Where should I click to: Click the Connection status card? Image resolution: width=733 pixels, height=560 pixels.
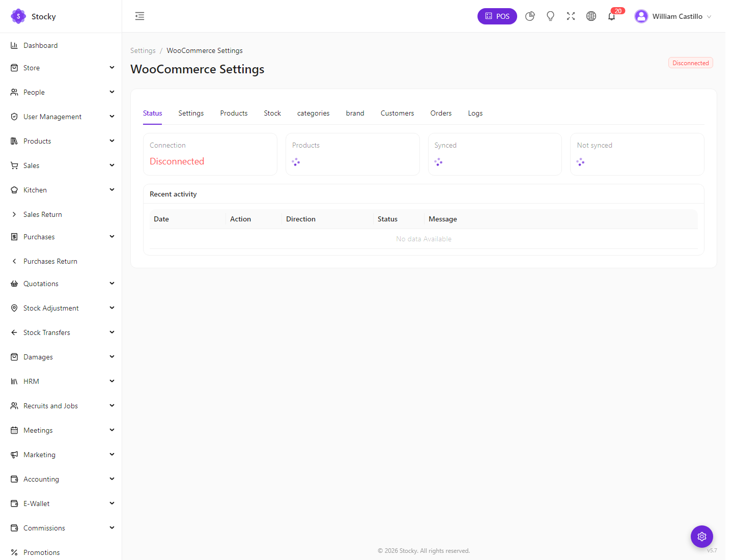click(x=210, y=154)
